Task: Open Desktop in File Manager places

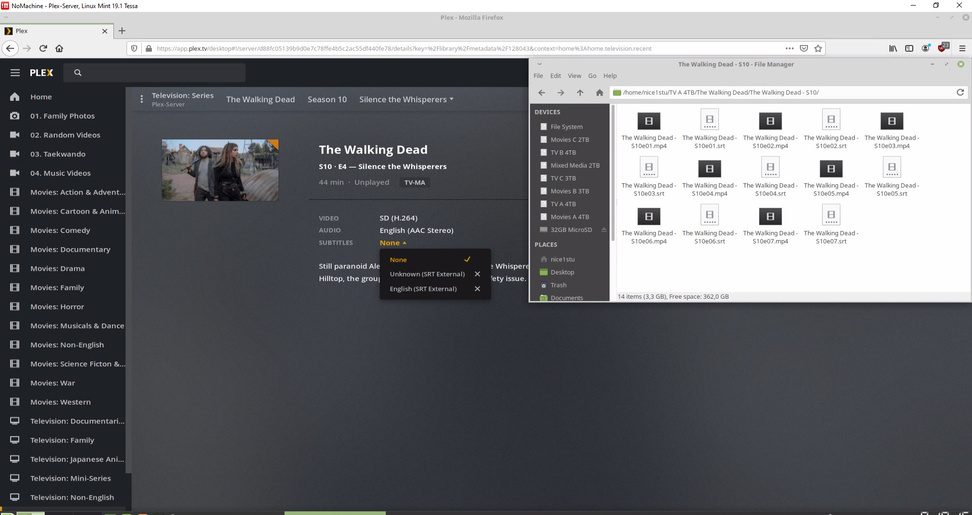Action: coord(562,272)
